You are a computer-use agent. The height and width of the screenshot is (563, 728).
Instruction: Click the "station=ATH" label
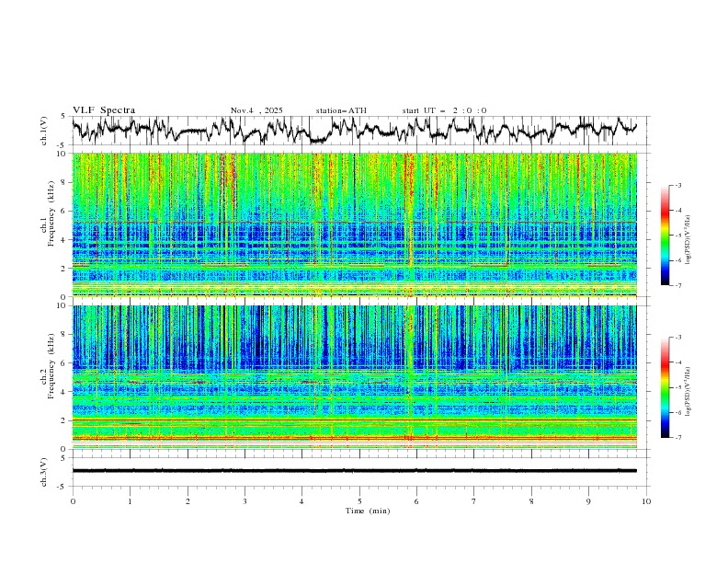tap(341, 110)
